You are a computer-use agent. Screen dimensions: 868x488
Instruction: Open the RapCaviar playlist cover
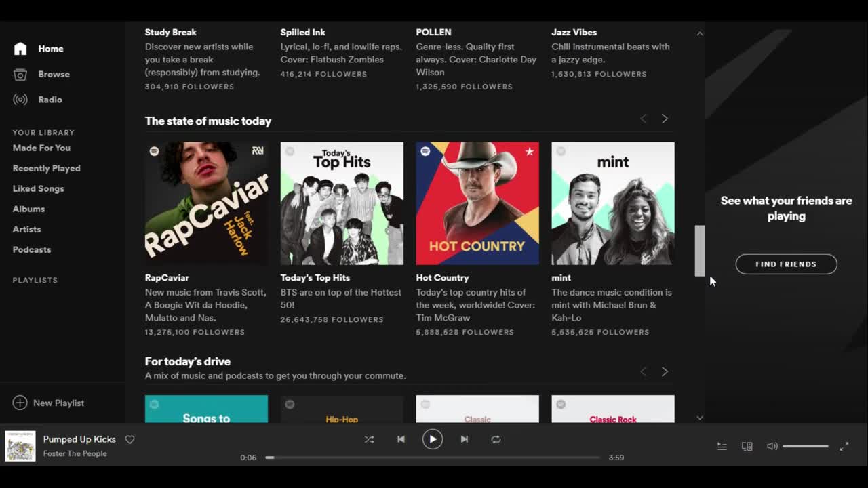point(206,203)
